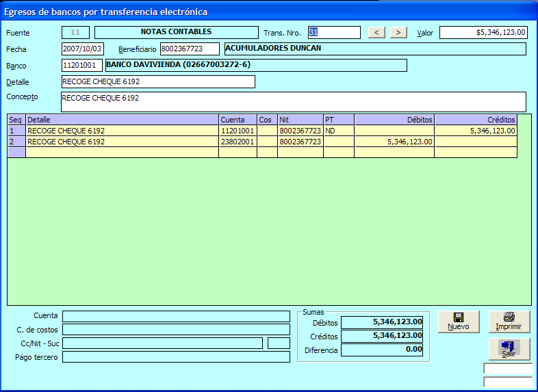
Task: Click the upper blank box below Salir
Action: (x=508, y=368)
